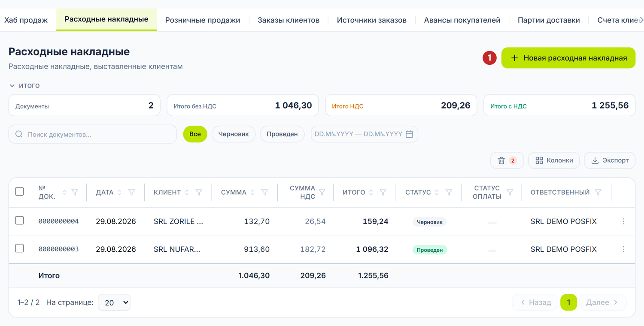Open actions menu for invoice 0000000004
The height and width of the screenshot is (326, 644).
623,222
